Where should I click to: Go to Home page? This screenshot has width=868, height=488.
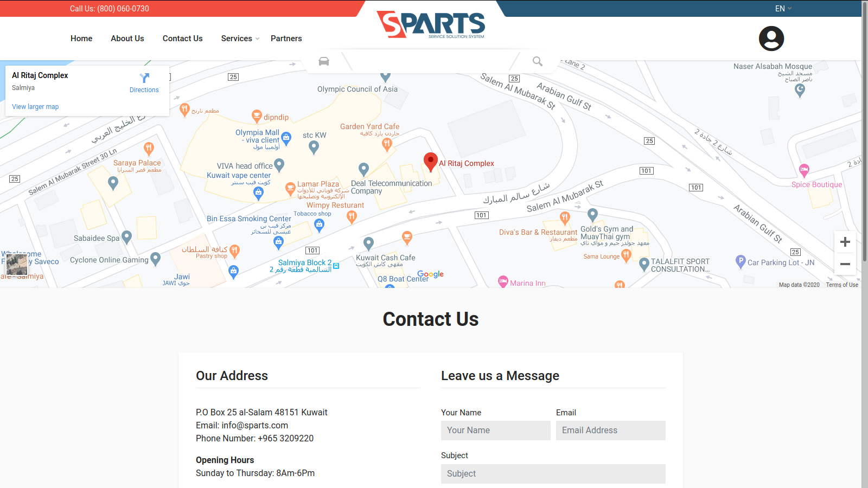(x=81, y=38)
